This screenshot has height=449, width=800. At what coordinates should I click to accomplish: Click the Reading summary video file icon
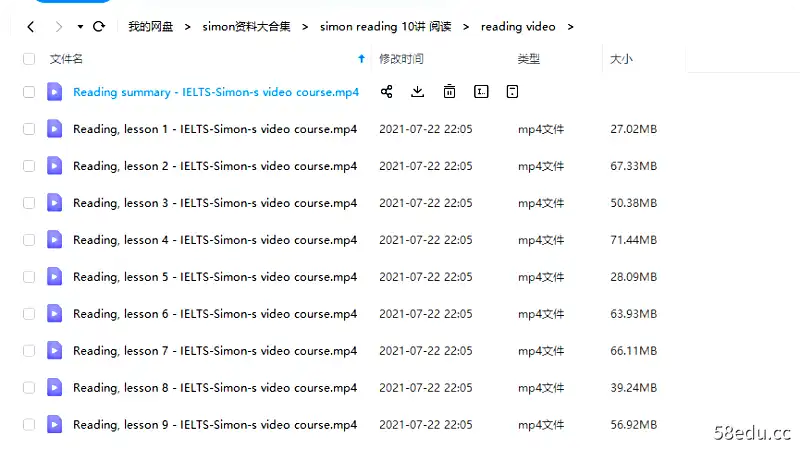click(x=55, y=92)
